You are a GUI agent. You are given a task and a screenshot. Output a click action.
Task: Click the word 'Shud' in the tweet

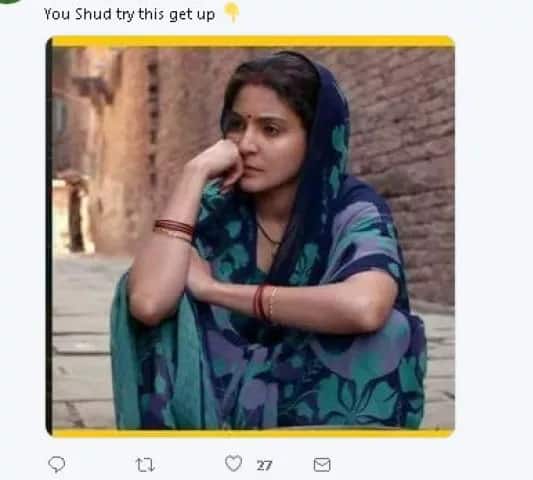(x=93, y=14)
